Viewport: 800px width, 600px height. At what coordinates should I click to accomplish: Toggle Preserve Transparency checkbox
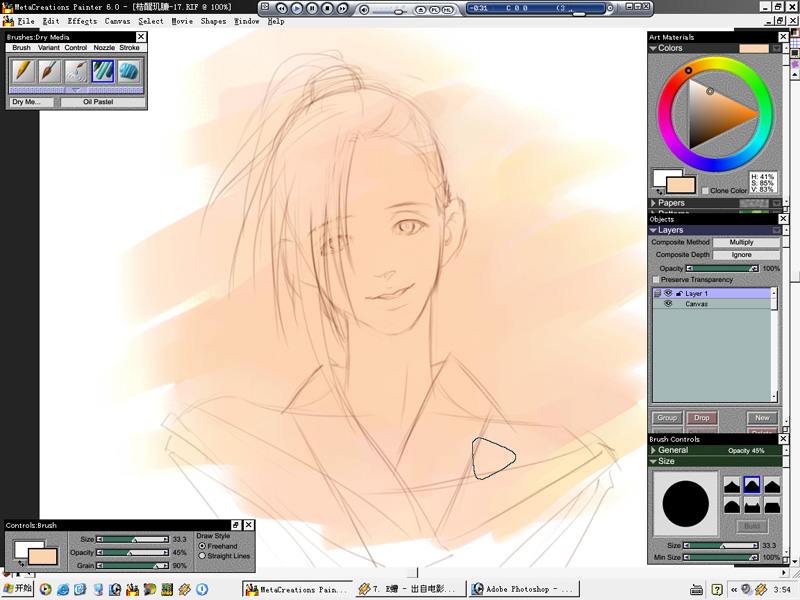point(656,280)
